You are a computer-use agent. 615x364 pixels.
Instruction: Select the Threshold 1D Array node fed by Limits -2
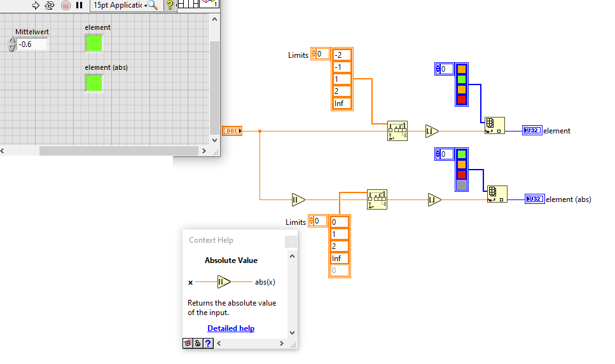(397, 131)
